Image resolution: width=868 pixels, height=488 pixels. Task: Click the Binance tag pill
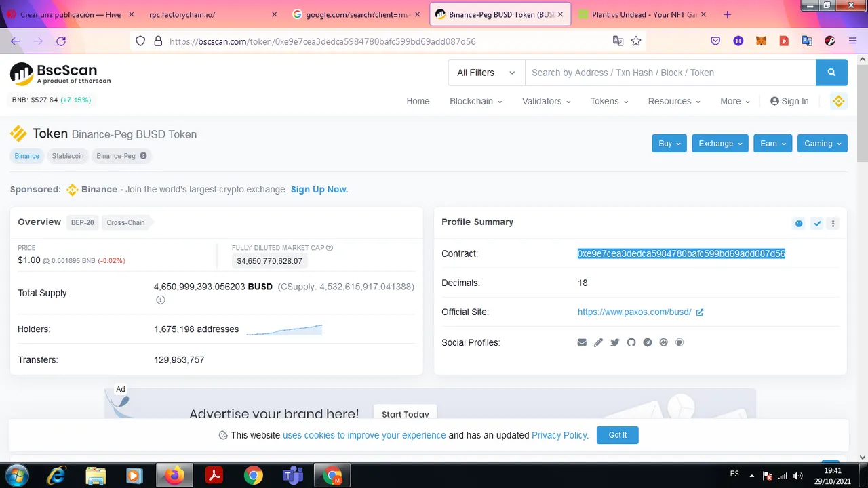coord(27,156)
